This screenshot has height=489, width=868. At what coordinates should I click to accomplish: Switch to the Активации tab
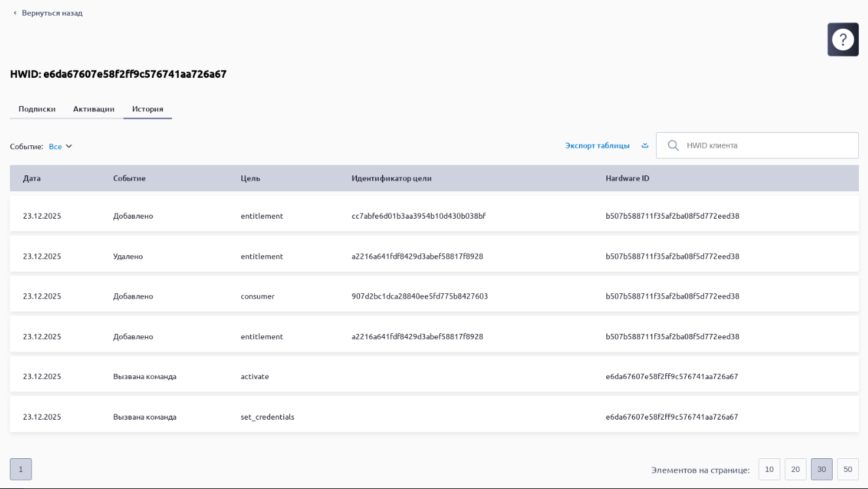point(94,109)
